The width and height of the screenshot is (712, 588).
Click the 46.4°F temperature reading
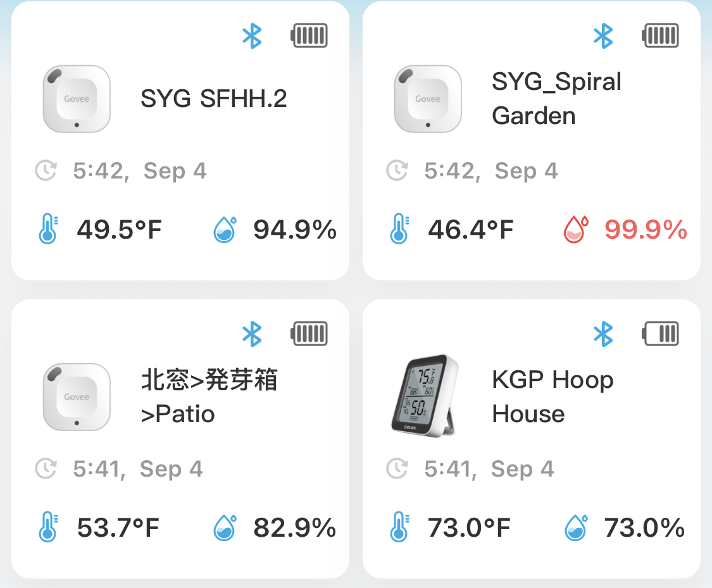click(x=470, y=229)
